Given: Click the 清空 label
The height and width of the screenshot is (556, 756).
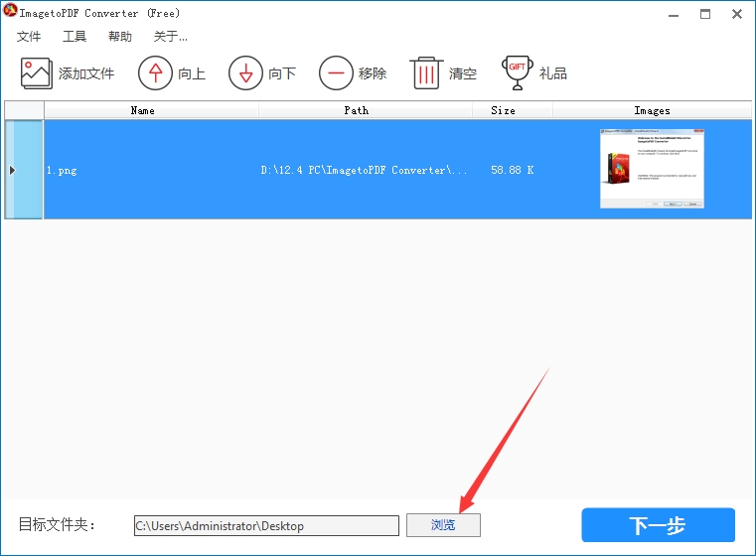Looking at the screenshot, I should pyautogui.click(x=463, y=73).
